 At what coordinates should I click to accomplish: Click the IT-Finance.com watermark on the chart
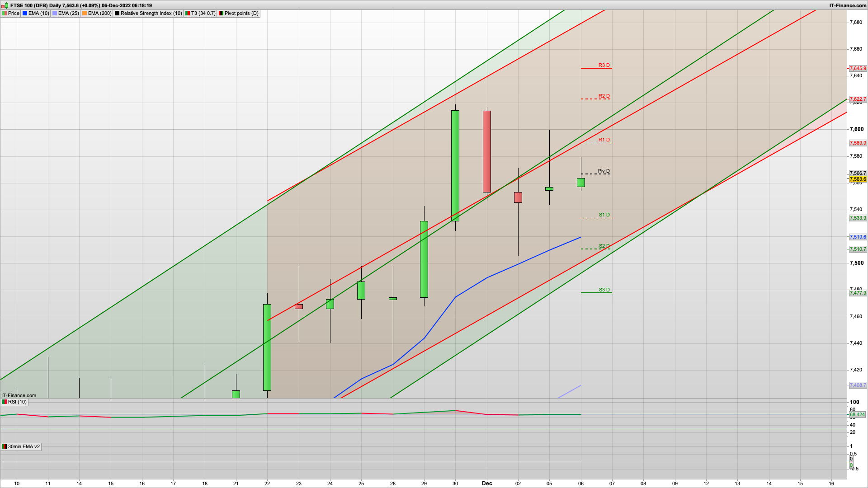[18, 395]
